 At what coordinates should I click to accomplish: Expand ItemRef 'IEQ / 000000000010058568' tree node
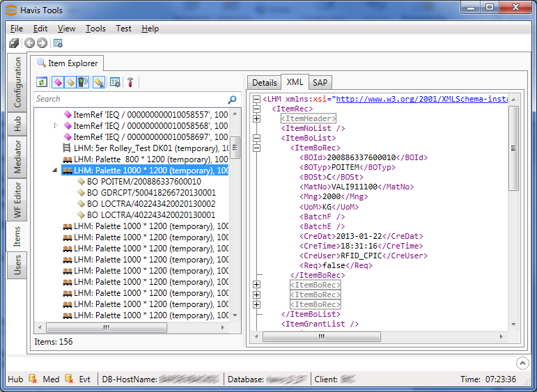56,126
